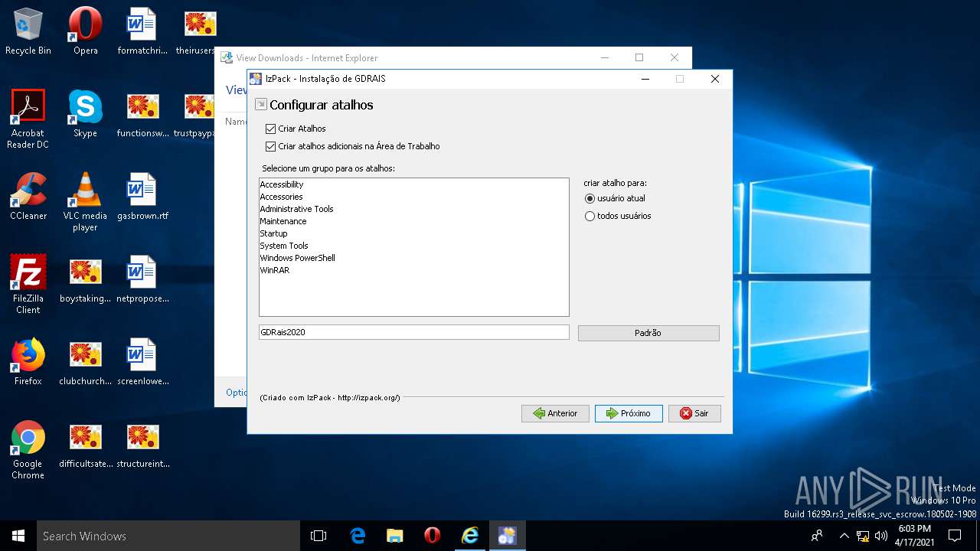Show hidden tray icons chevron
Image resolution: width=980 pixels, height=551 pixels.
point(844,536)
